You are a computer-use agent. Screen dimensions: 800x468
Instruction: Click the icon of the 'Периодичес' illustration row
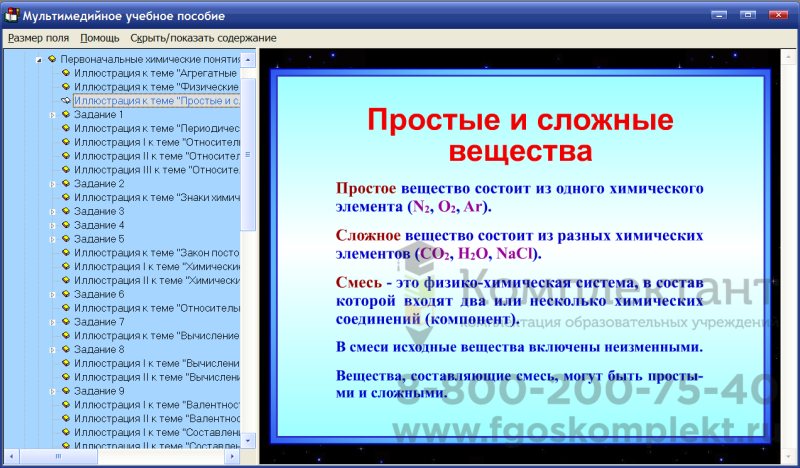tap(66, 128)
